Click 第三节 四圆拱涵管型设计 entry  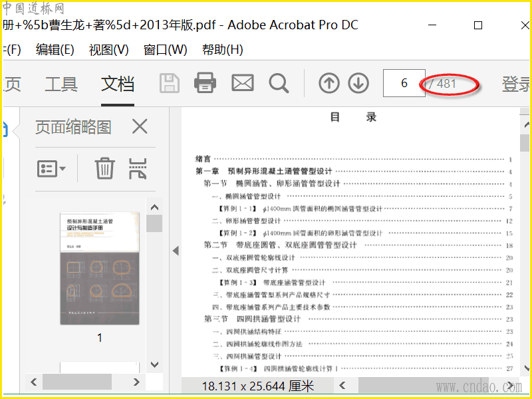(358, 319)
